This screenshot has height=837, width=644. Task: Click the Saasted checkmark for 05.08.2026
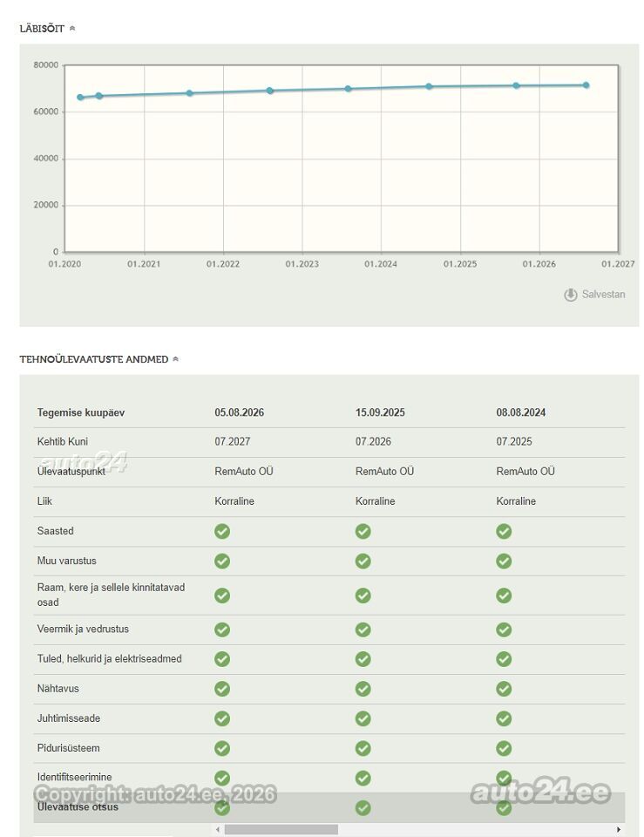click(222, 532)
